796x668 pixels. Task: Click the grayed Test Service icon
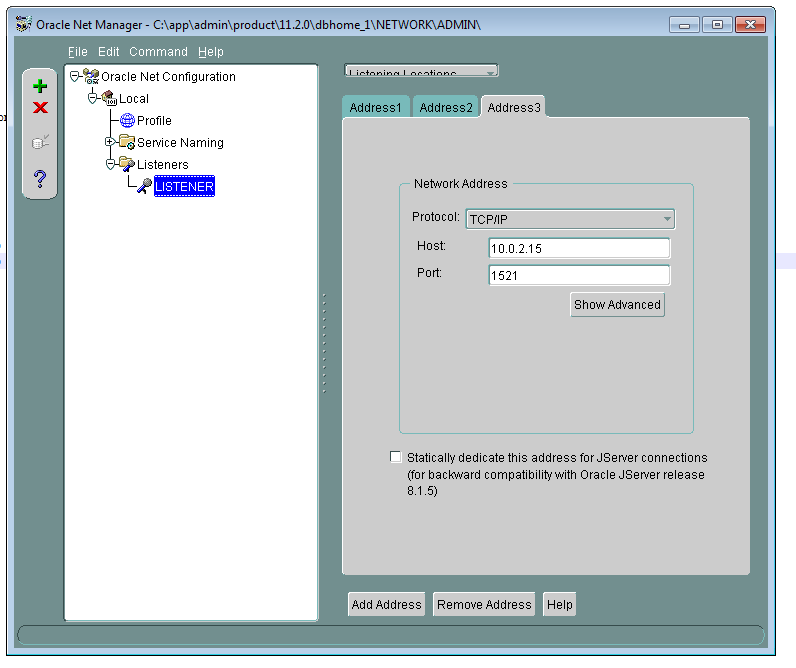40,142
